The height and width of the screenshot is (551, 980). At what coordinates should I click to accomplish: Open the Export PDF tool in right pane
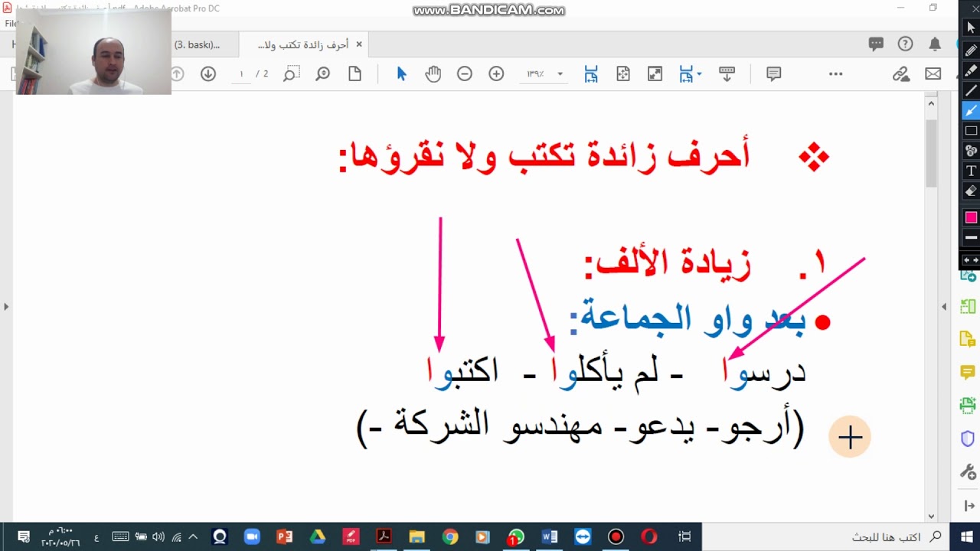(968, 273)
